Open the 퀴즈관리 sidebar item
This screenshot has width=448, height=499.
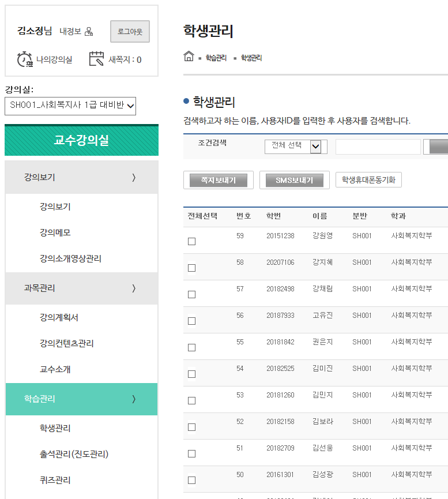point(55,480)
